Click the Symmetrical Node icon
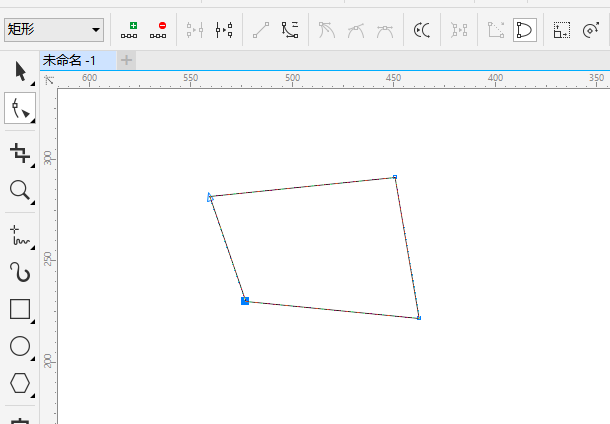610x424 pixels. (385, 31)
